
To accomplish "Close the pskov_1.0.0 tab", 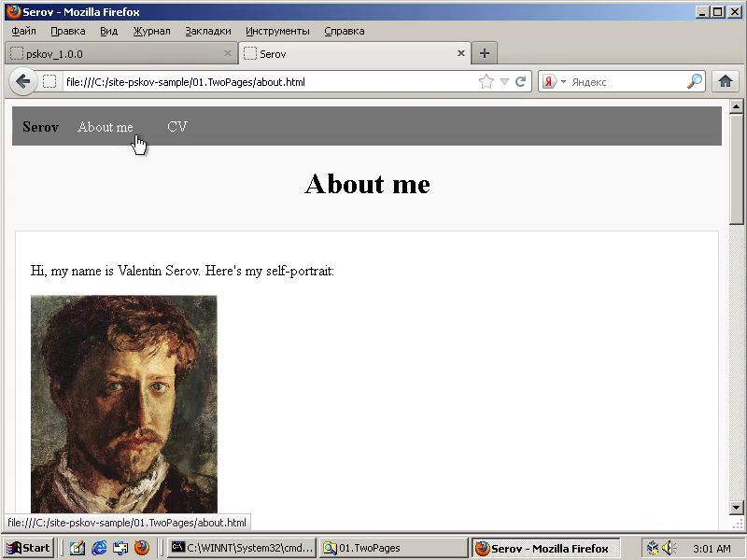I will (x=228, y=53).
